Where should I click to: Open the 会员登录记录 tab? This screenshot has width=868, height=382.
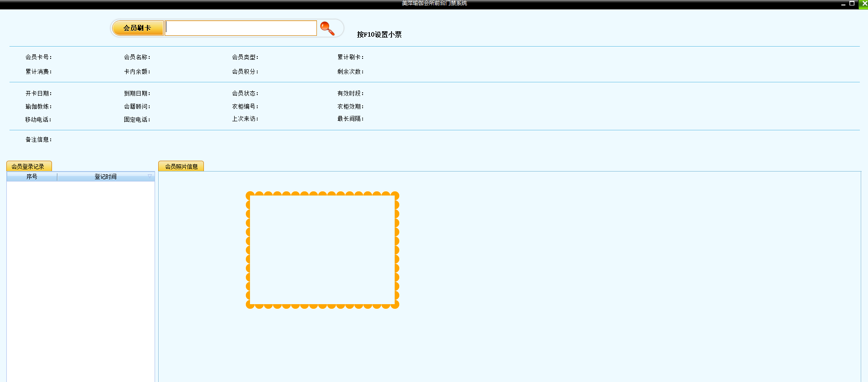(29, 166)
